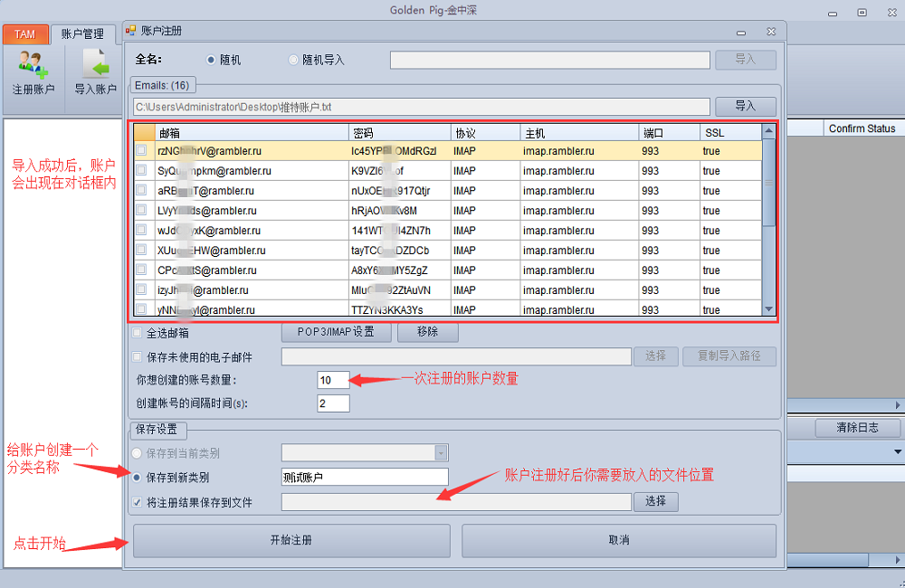Select the 随机导入 radio button
The image size is (905, 588).
tap(294, 60)
